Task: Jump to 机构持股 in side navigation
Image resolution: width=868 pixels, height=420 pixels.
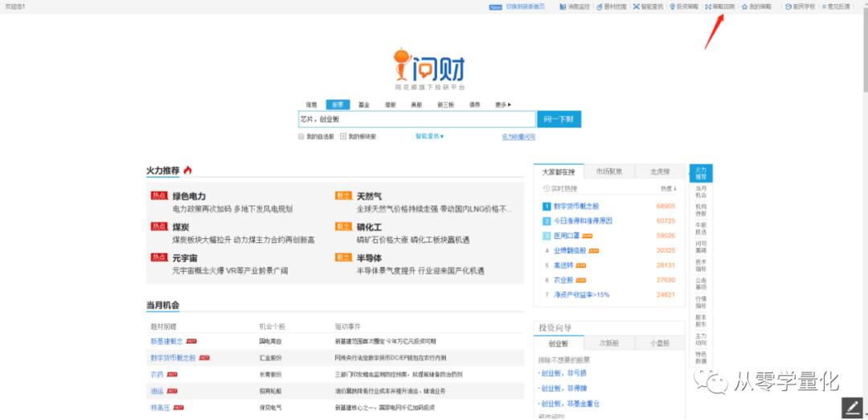Action: [x=701, y=210]
